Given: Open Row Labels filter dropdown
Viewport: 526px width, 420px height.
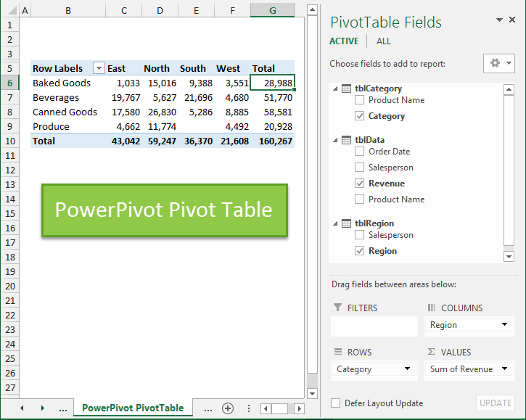Looking at the screenshot, I should pyautogui.click(x=99, y=69).
